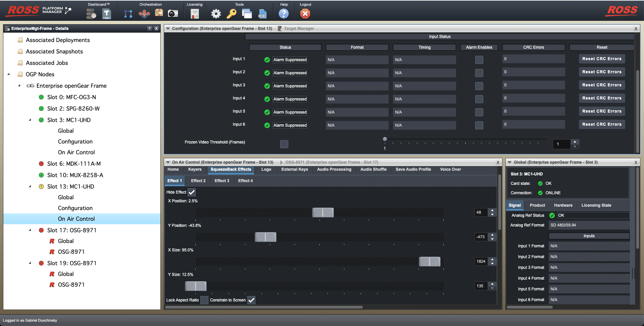The width and height of the screenshot is (644, 326).
Task: Switch to the Keyers tab
Action: tap(195, 169)
